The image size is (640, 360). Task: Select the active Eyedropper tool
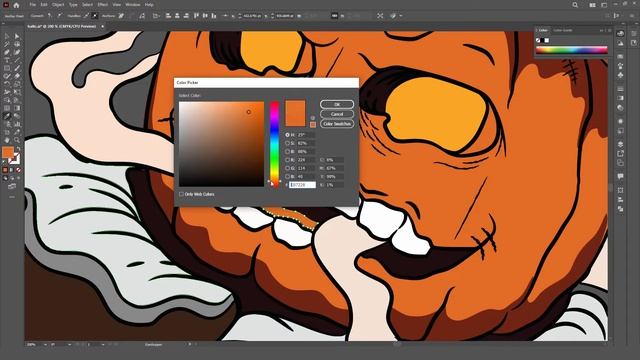(7, 116)
